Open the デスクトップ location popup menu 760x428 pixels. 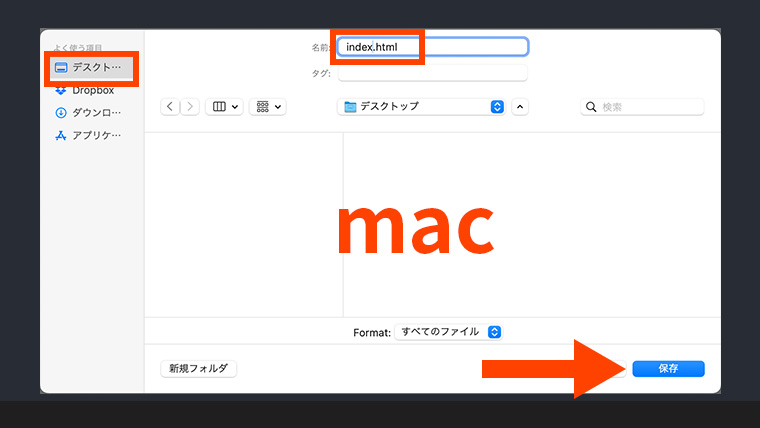(423, 106)
